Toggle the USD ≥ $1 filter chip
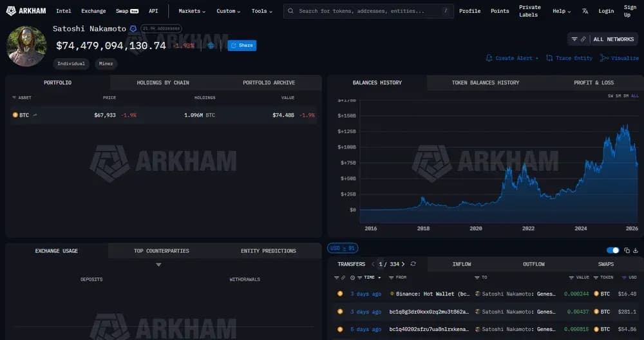Screen dimensions: 644x340 (x=343, y=248)
